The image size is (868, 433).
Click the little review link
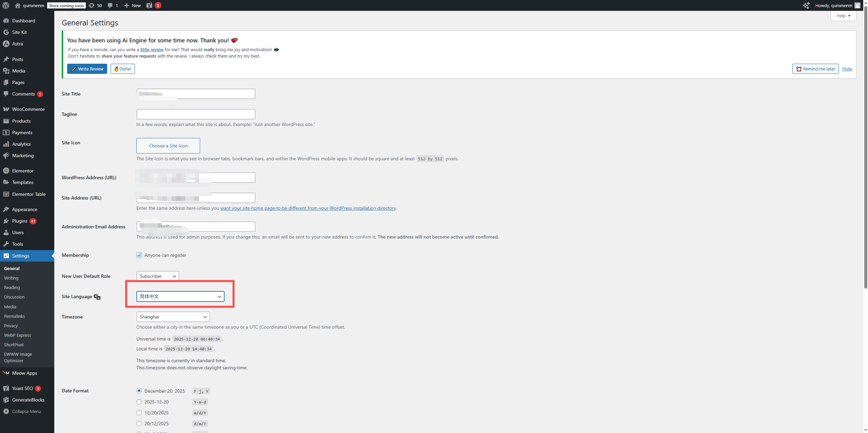tap(151, 49)
